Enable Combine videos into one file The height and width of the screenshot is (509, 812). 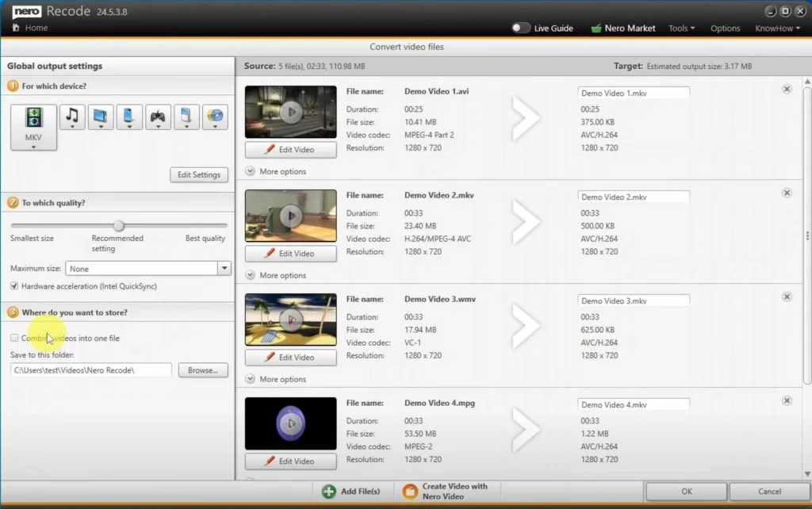point(14,338)
